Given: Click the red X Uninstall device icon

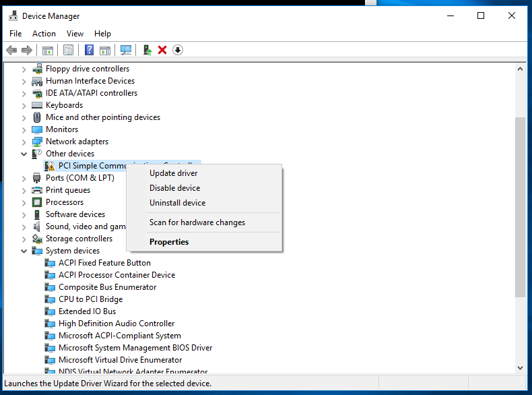Looking at the screenshot, I should click(x=162, y=50).
